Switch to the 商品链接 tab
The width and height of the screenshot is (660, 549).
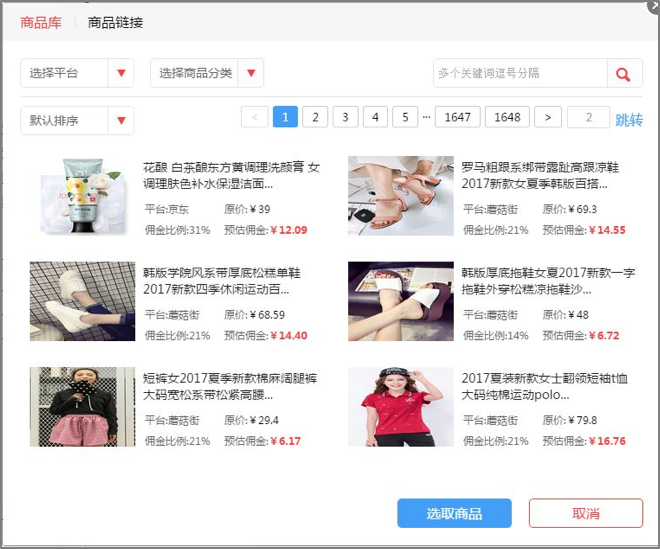[115, 22]
